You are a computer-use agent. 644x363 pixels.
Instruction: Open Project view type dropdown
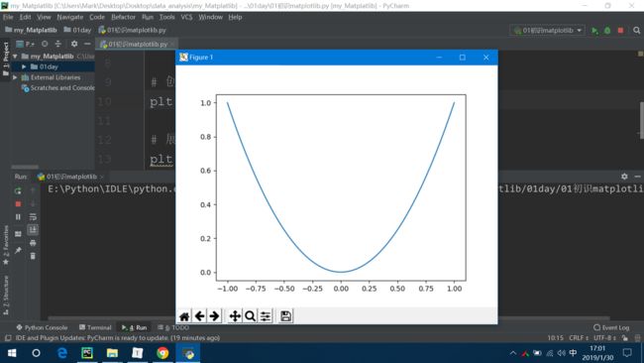pos(25,44)
